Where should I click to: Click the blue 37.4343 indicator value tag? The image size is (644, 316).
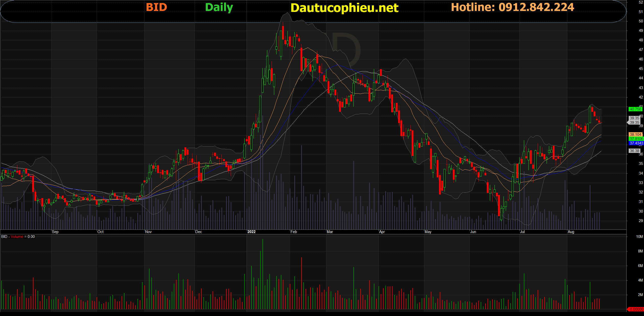[x=636, y=143]
